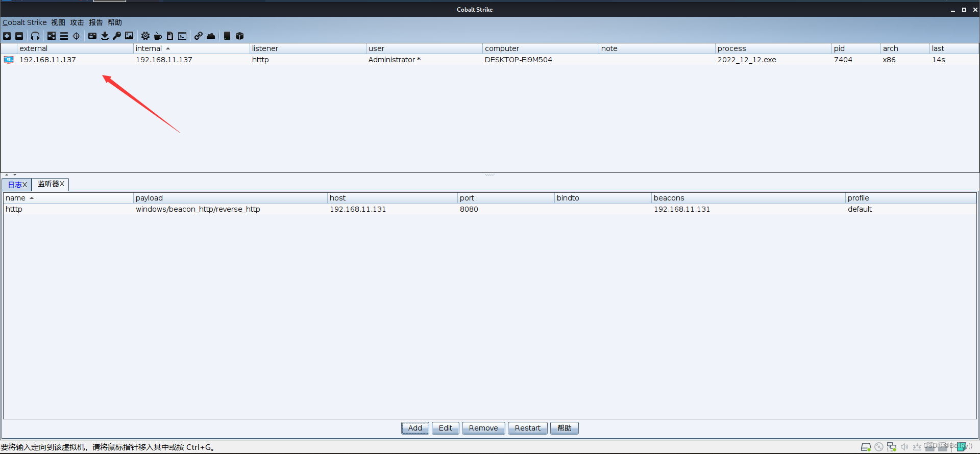The width and height of the screenshot is (980, 454).
Task: Open the 报告 menu
Action: coord(96,22)
